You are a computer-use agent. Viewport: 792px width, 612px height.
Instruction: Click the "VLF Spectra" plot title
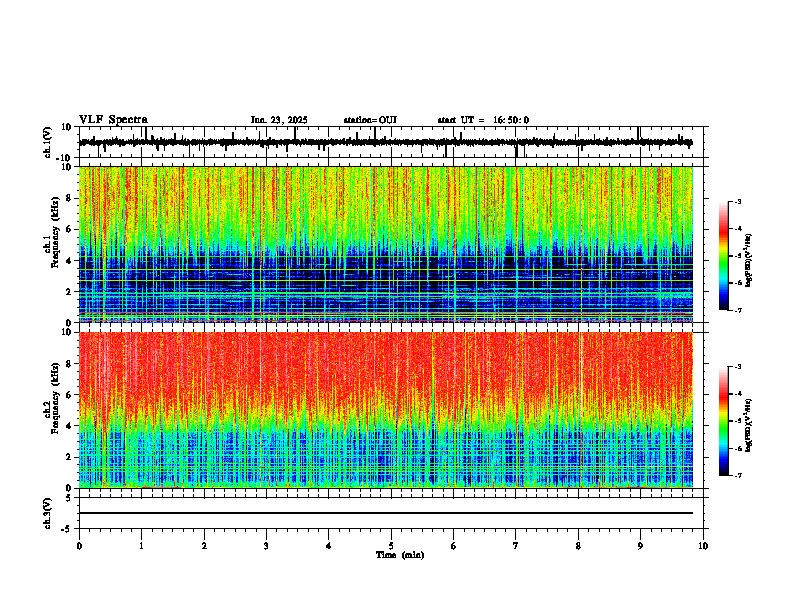(x=113, y=120)
